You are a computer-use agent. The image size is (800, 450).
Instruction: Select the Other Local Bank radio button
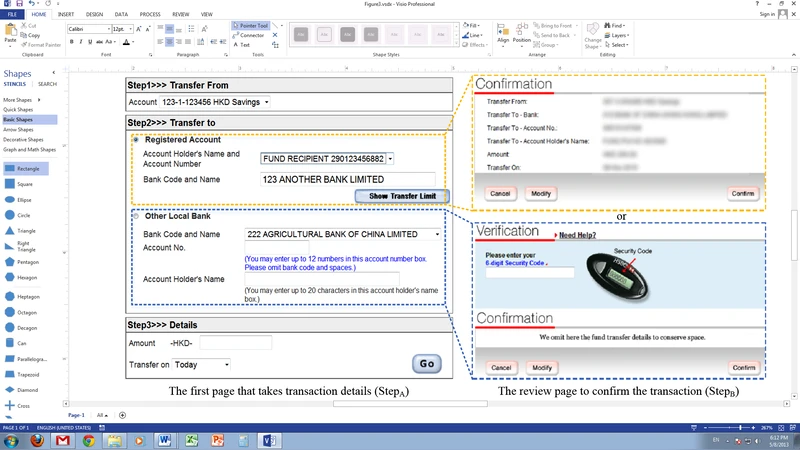(x=136, y=216)
